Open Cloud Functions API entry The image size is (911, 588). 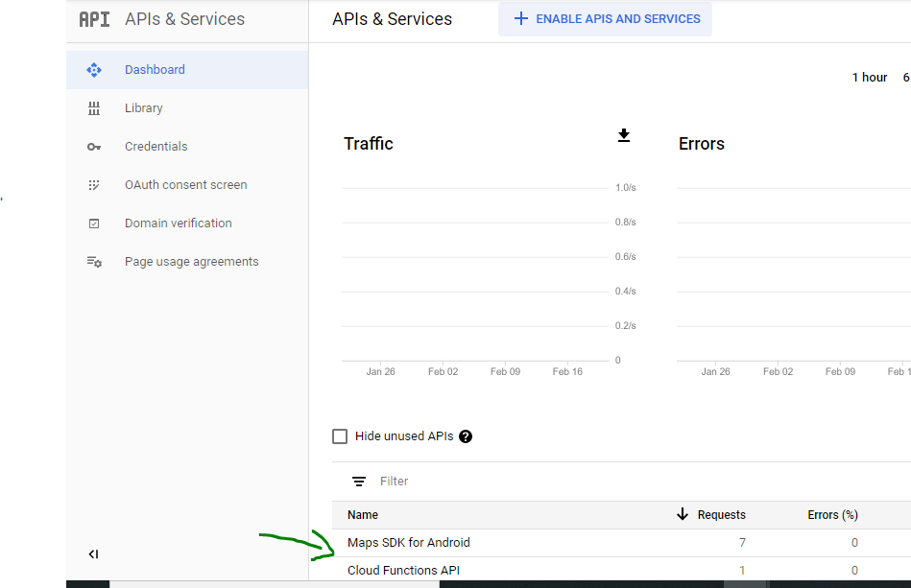403,571
